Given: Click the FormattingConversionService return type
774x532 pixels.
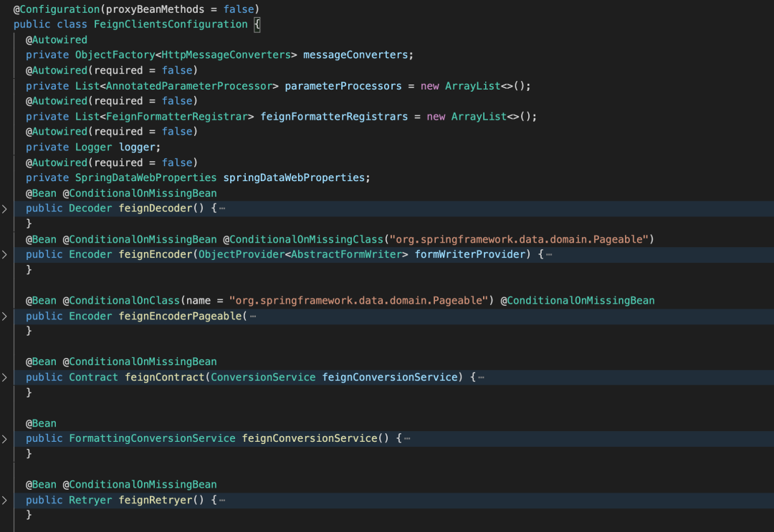Looking at the screenshot, I should pyautogui.click(x=152, y=437).
